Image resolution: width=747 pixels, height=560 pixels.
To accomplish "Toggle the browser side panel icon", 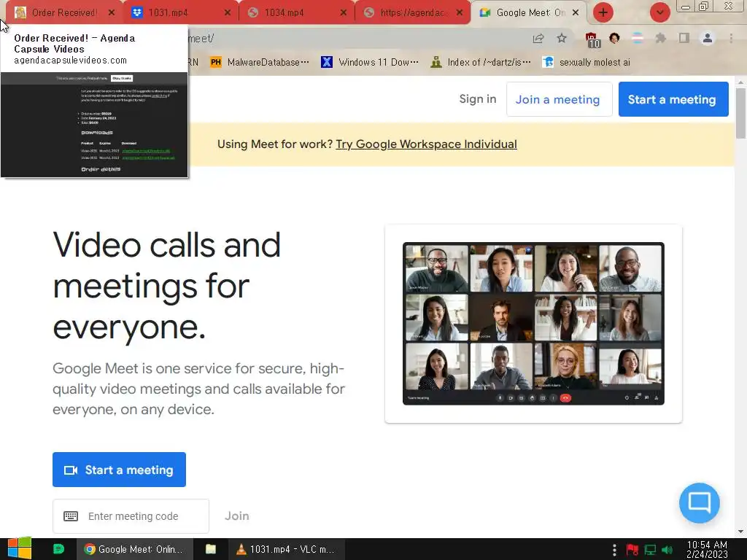I will click(x=684, y=38).
